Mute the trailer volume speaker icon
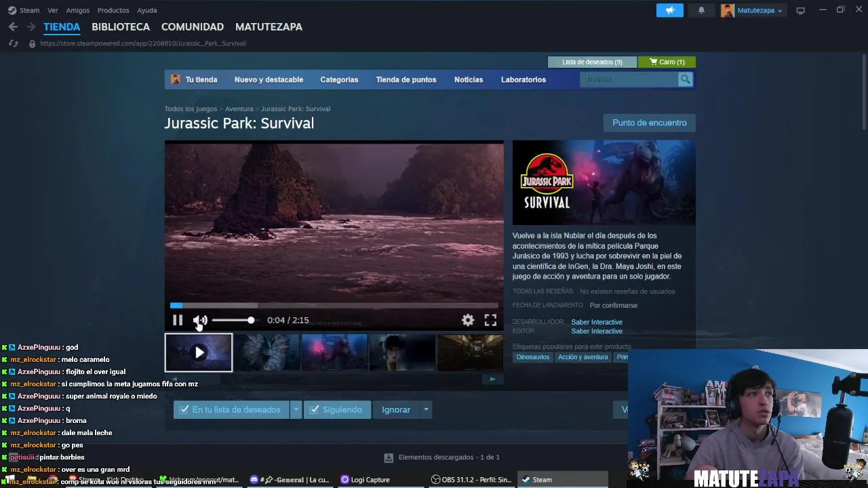 (200, 321)
